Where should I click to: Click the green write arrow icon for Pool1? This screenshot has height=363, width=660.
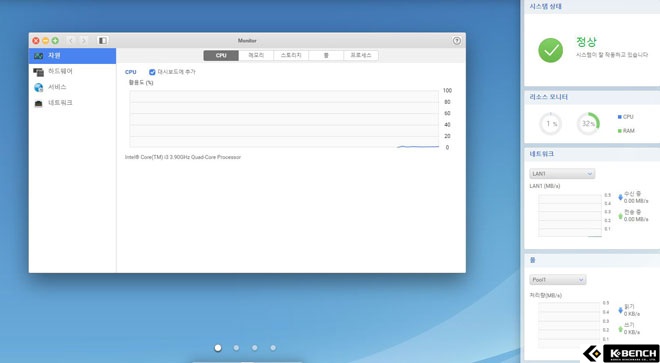point(620,328)
